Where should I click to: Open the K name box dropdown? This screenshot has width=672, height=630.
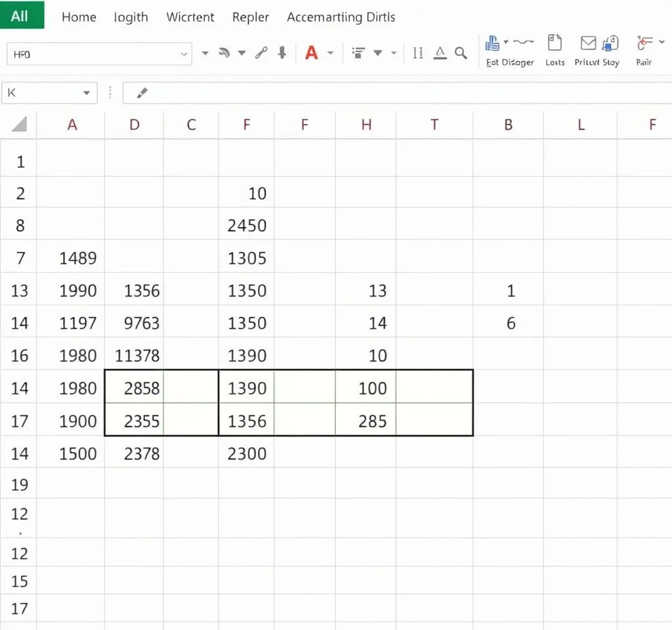(x=87, y=93)
